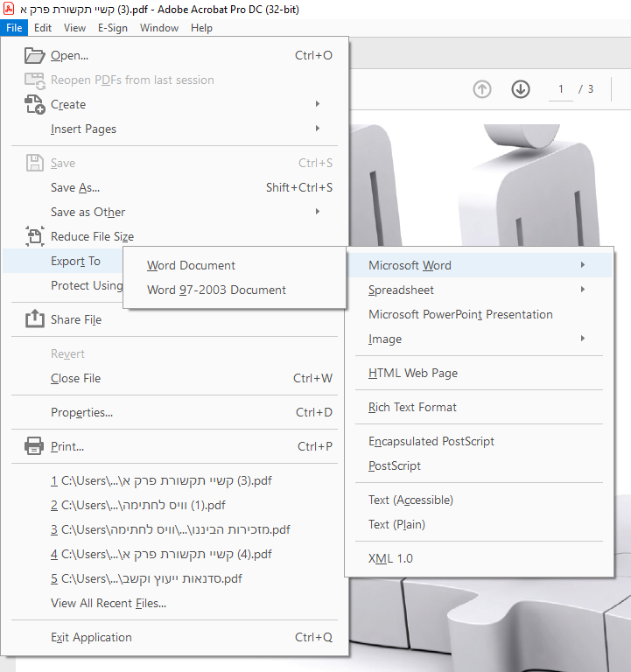The image size is (631, 672).
Task: Expand the Create submenu arrow
Action: pos(318,104)
